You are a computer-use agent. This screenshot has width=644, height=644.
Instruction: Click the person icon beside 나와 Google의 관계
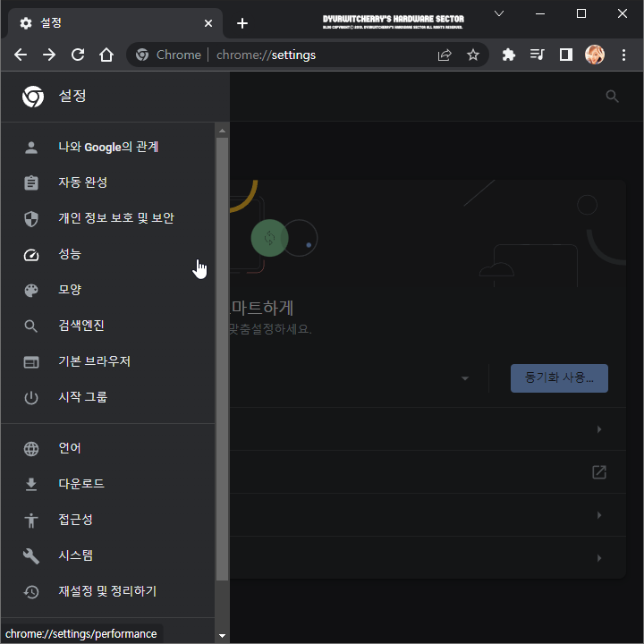31,147
